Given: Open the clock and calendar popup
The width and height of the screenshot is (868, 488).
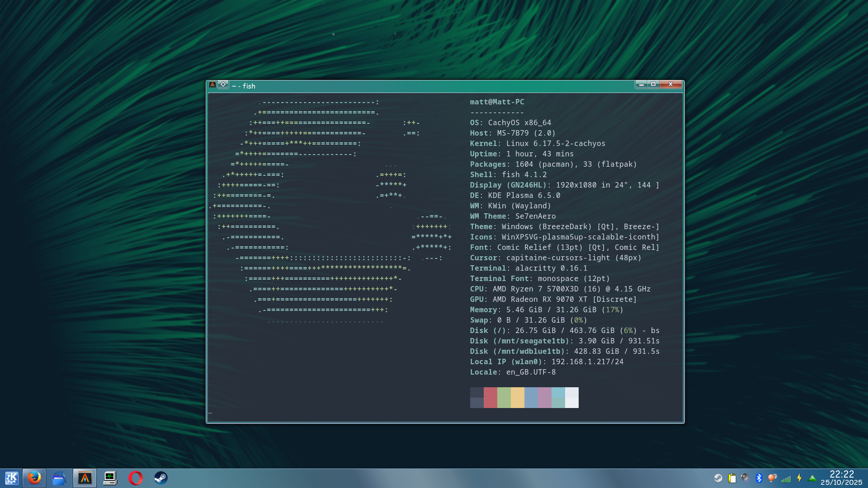Looking at the screenshot, I should coord(841,478).
